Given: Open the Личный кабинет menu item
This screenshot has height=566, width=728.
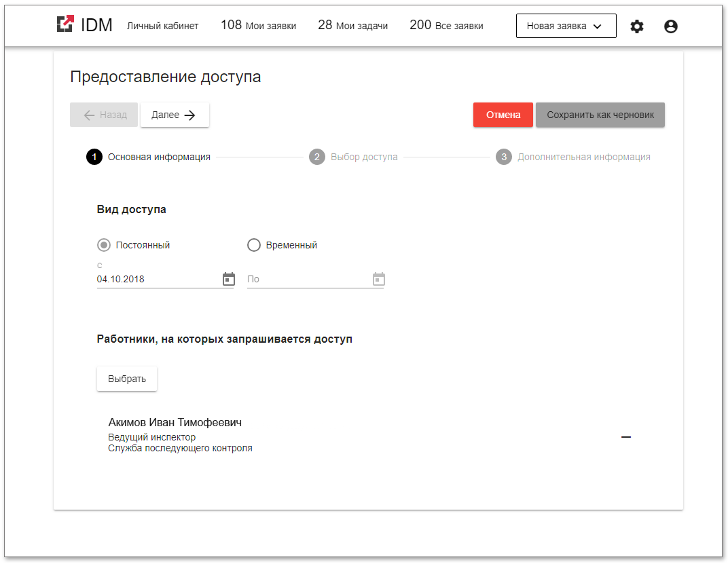Looking at the screenshot, I should pos(163,26).
